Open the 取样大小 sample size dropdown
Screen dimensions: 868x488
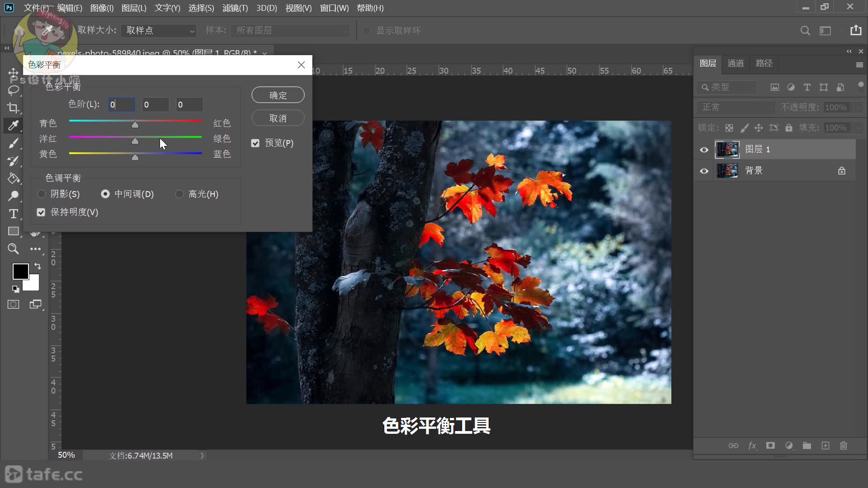coord(159,30)
